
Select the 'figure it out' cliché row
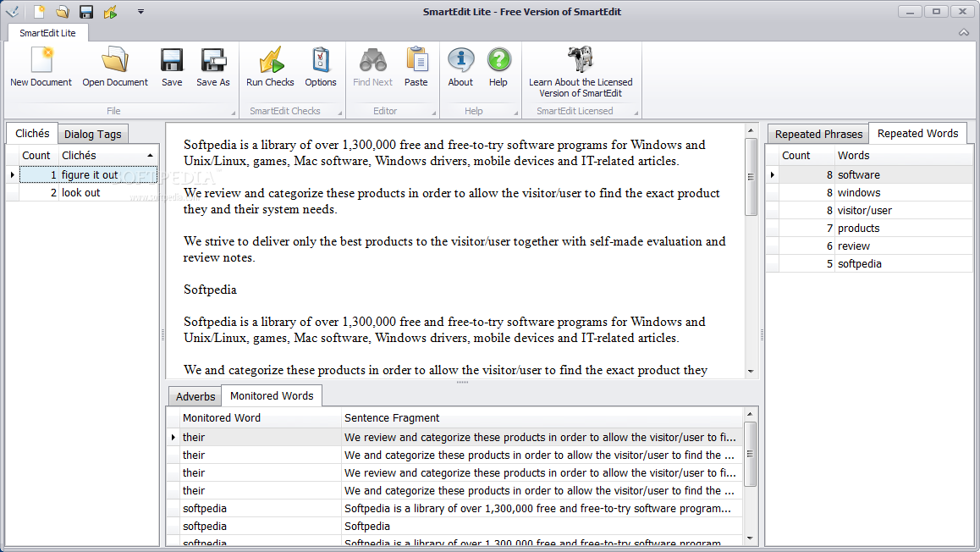88,175
